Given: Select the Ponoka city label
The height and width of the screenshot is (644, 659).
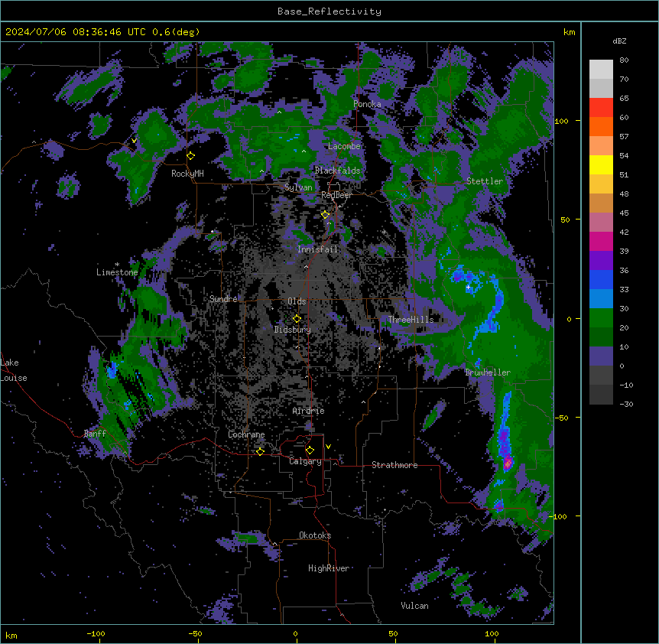Looking at the screenshot, I should tap(367, 104).
